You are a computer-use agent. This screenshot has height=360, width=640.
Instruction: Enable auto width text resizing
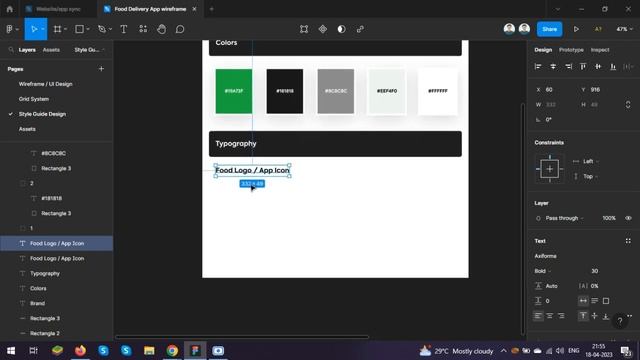(x=583, y=301)
